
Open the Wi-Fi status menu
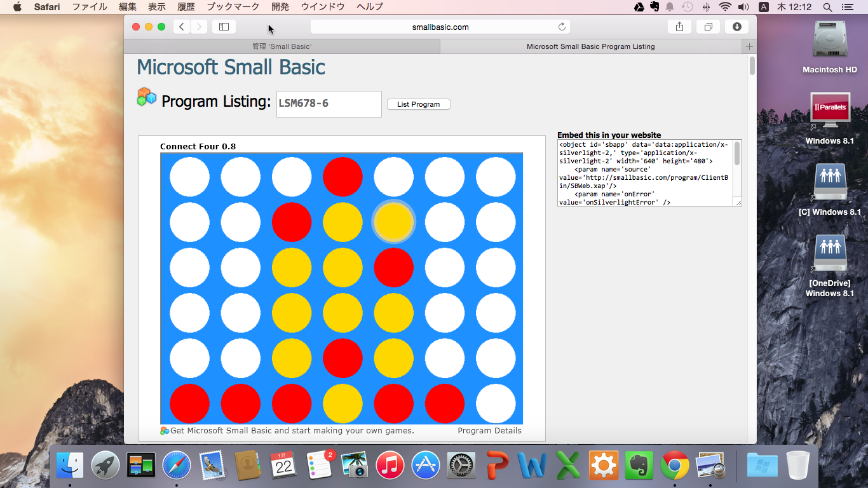pyautogui.click(x=725, y=7)
